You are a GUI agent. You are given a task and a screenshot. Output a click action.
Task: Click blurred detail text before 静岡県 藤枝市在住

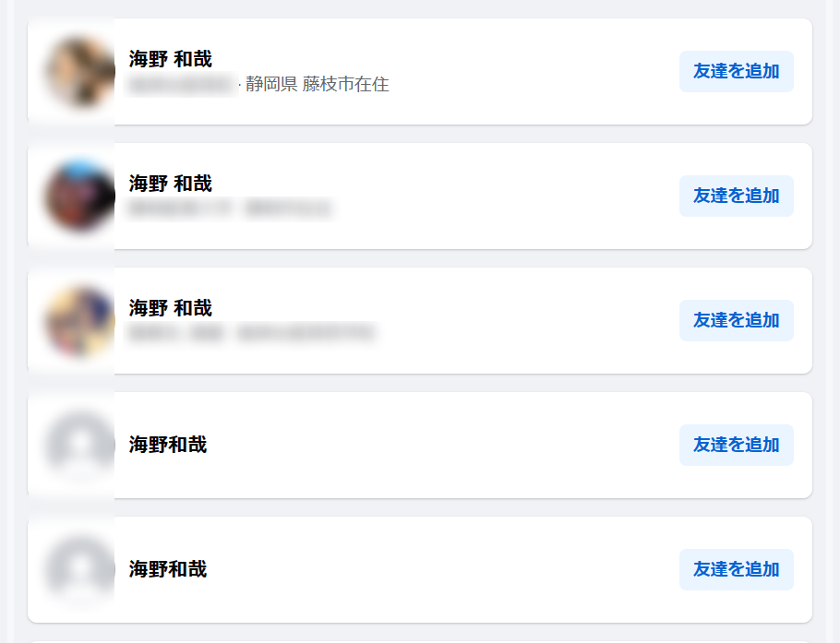(x=181, y=84)
